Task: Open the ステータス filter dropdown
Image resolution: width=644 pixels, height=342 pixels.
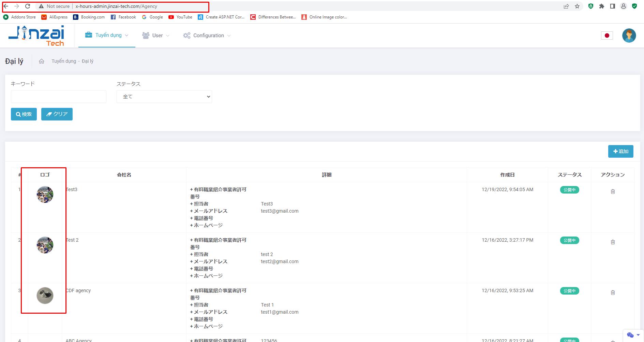Action: 164,97
